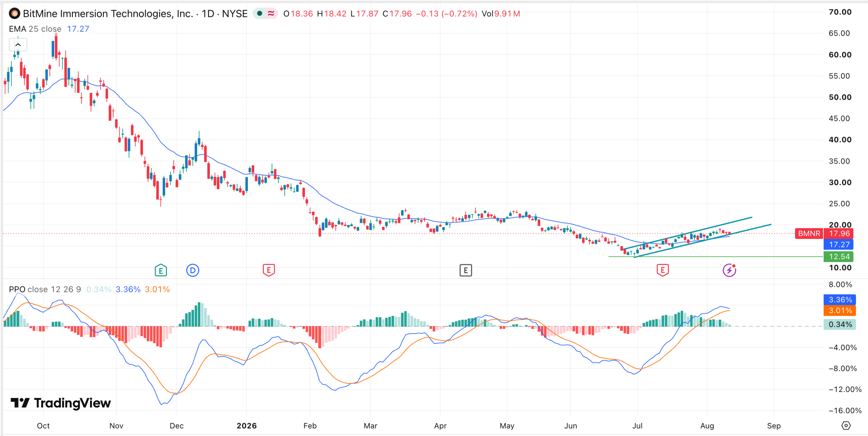Click the BitMine company logo icon

pos(15,14)
